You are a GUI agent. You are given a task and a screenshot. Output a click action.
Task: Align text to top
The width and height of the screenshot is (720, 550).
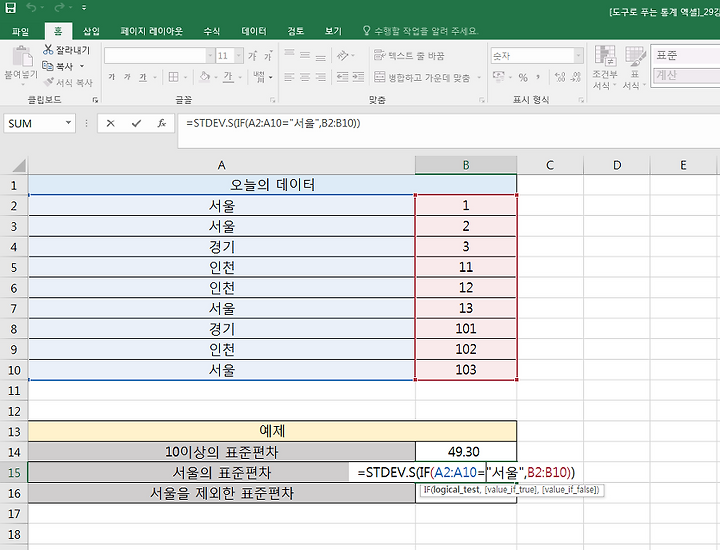(289, 55)
